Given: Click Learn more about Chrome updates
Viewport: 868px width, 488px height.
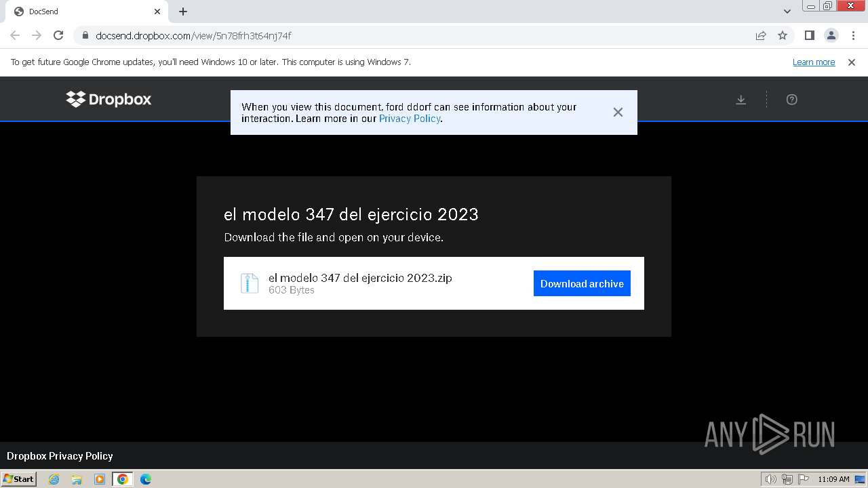Looking at the screenshot, I should point(814,62).
